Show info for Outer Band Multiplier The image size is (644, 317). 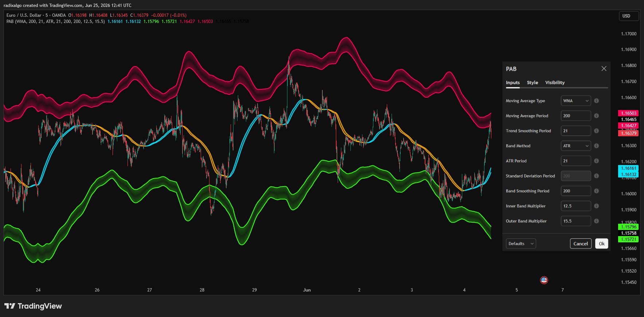pos(596,221)
